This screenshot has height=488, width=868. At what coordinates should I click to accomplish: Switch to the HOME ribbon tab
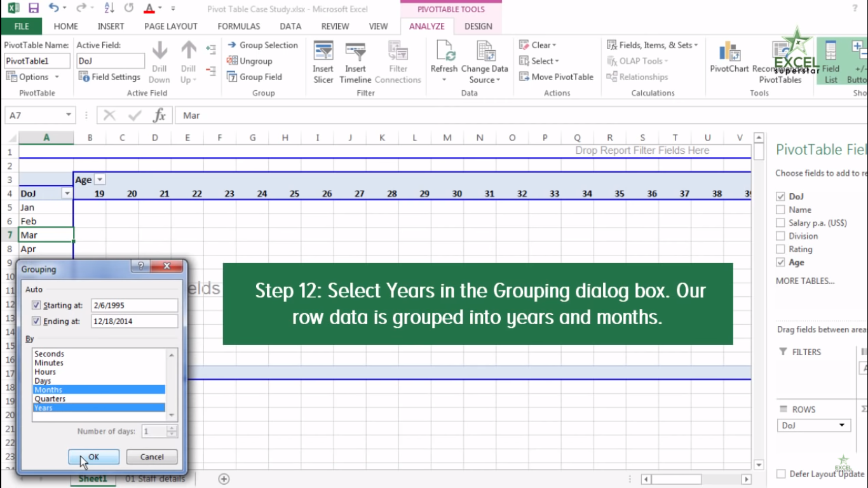point(66,26)
